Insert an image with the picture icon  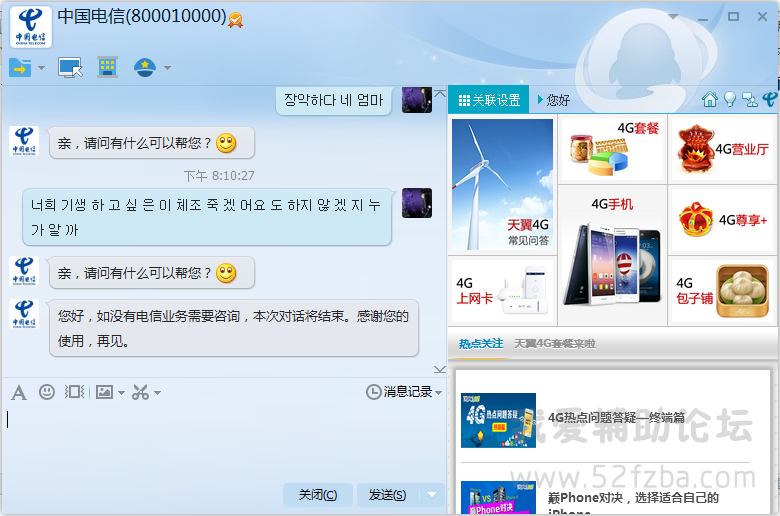tap(104, 392)
